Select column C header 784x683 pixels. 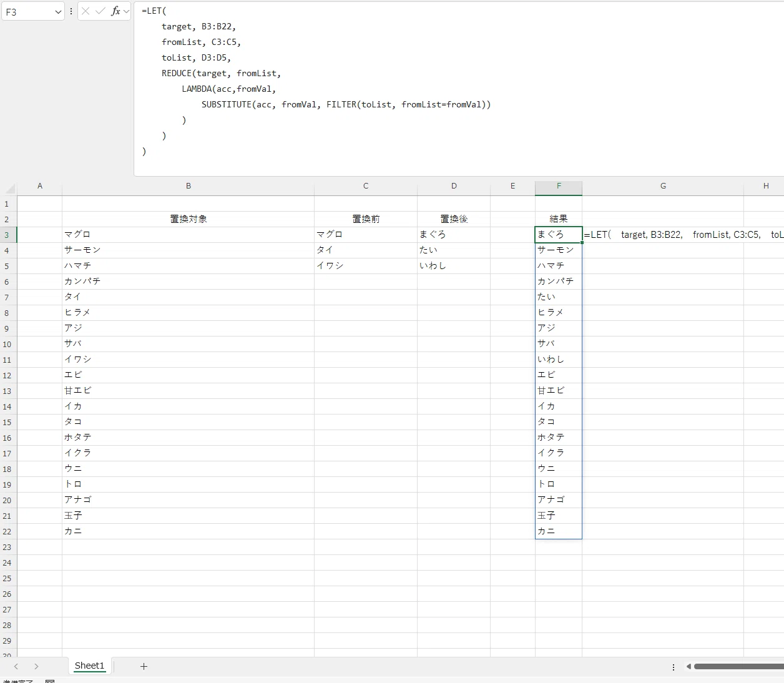click(x=366, y=186)
